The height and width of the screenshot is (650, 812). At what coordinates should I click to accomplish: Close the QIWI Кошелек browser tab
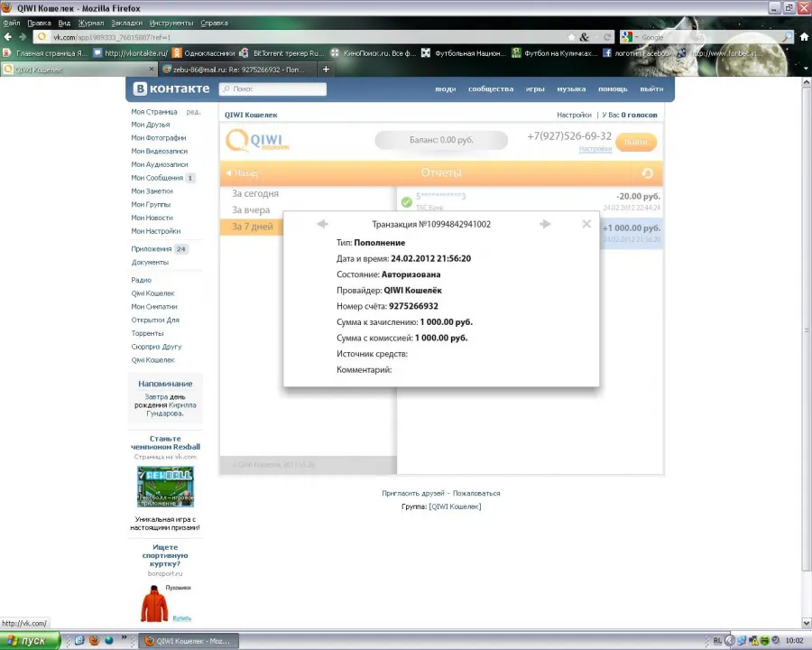(x=152, y=69)
